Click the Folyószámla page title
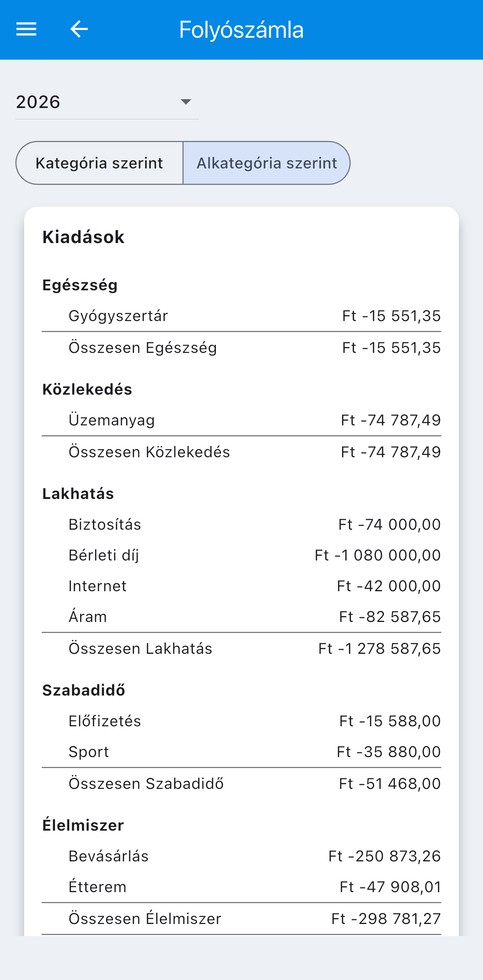483x980 pixels. 241,30
